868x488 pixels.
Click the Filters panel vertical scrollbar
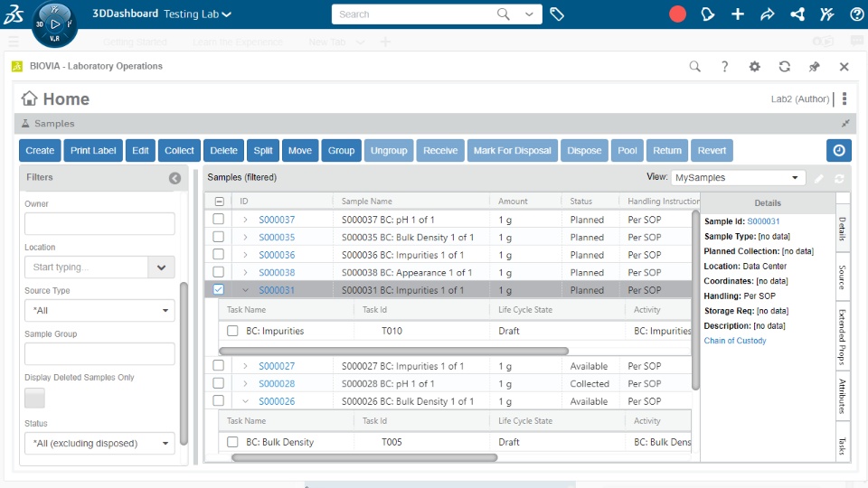pos(184,363)
